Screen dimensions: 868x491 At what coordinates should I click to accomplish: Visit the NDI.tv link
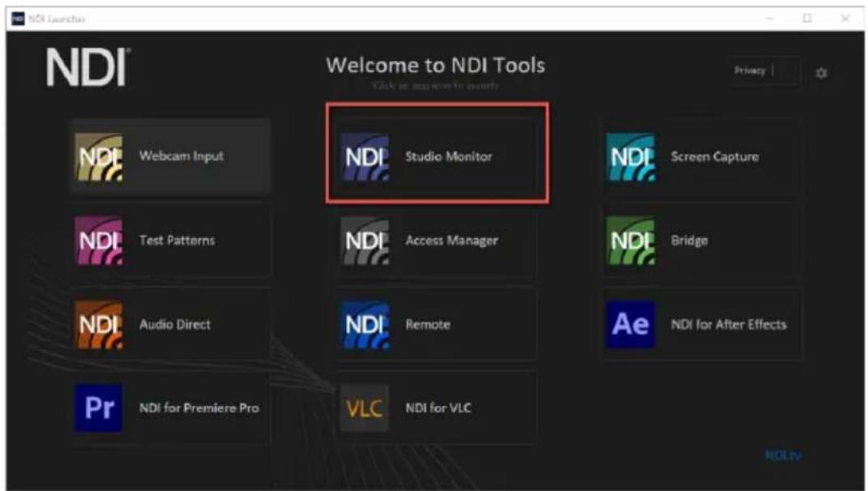pos(783,455)
